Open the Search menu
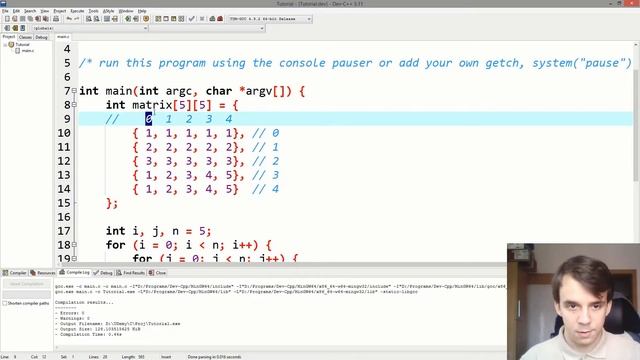The image size is (640, 360). coord(30,11)
